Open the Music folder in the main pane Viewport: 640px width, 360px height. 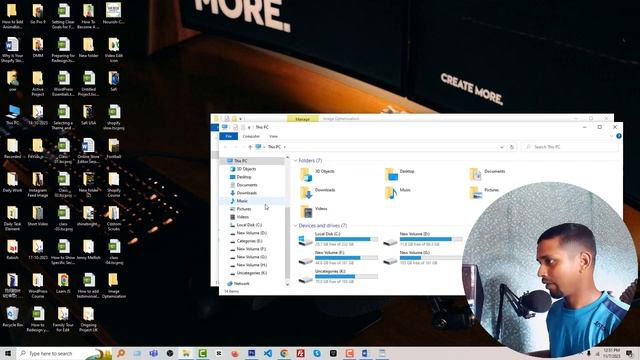pos(398,192)
